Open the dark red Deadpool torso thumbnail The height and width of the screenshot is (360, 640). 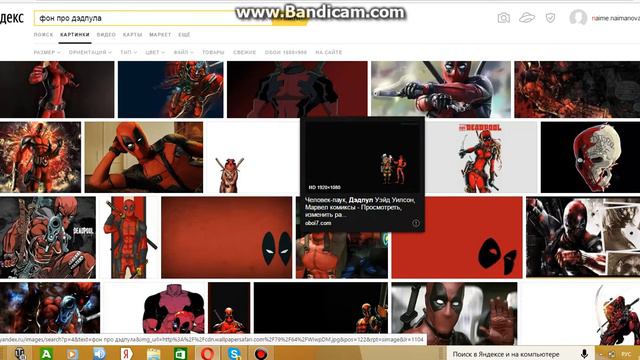(x=297, y=89)
